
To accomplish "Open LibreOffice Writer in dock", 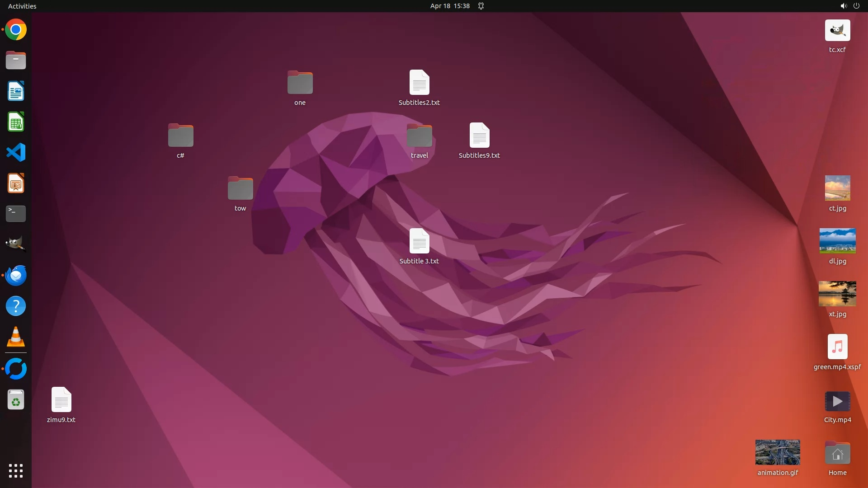I will click(x=16, y=91).
